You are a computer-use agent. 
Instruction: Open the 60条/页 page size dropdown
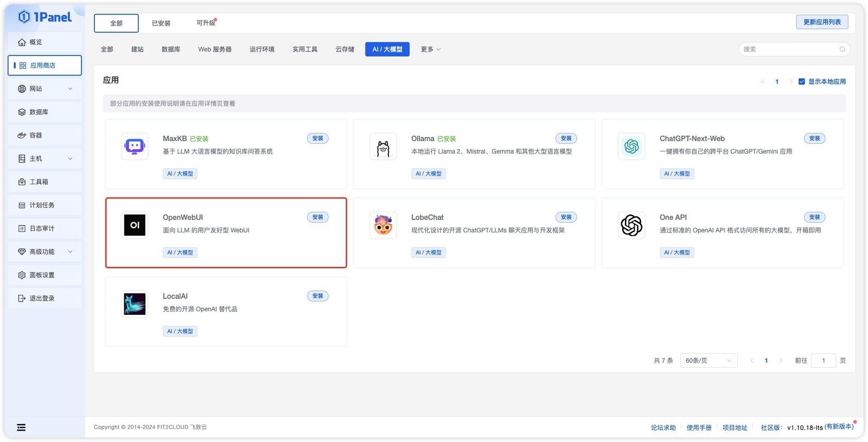709,361
